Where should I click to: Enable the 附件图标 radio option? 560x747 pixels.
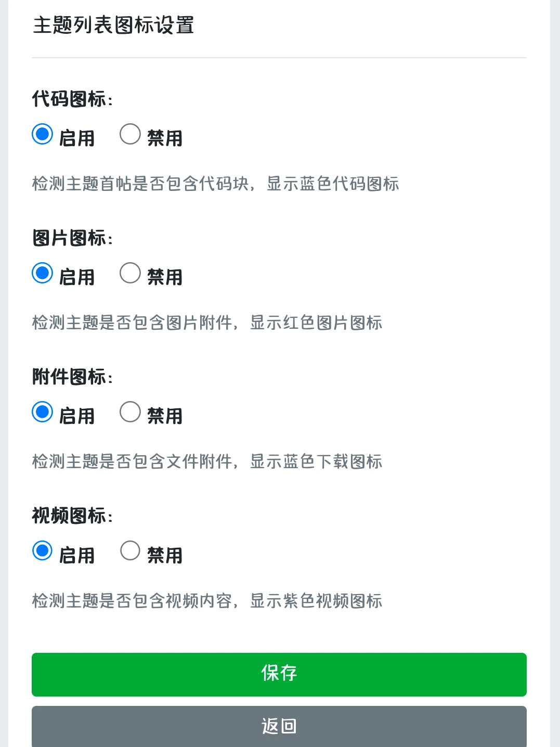point(42,412)
